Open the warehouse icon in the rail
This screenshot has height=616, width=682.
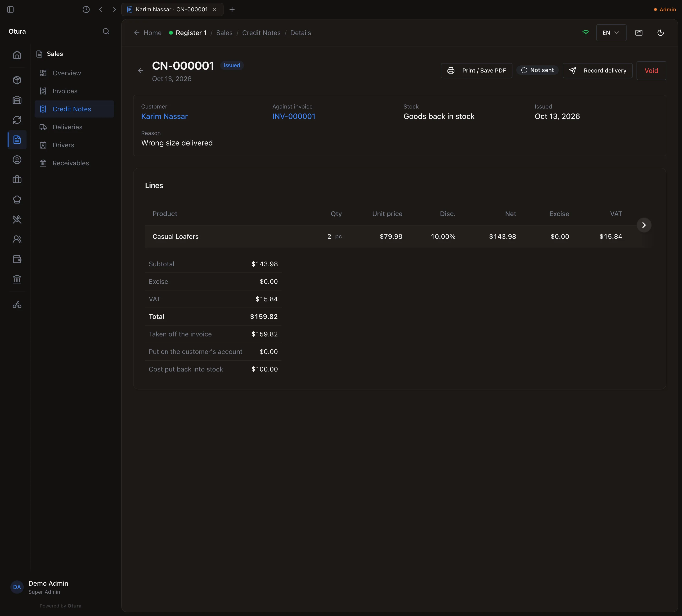point(17,100)
